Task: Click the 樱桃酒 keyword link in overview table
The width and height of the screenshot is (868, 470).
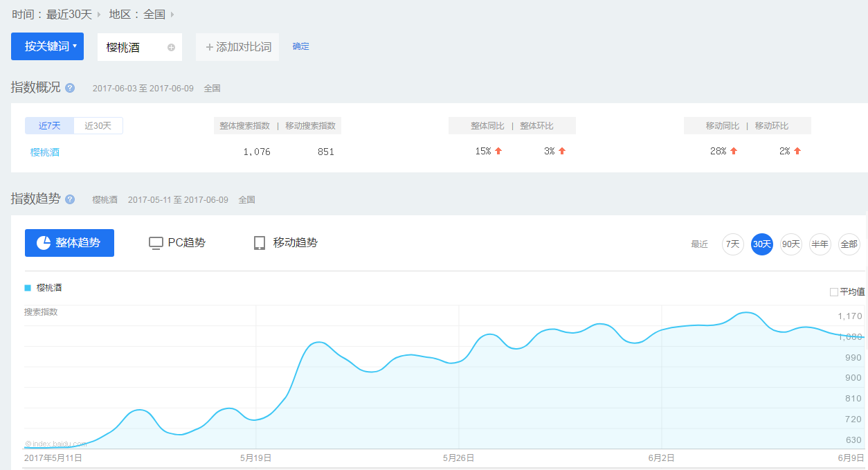Action: 45,152
